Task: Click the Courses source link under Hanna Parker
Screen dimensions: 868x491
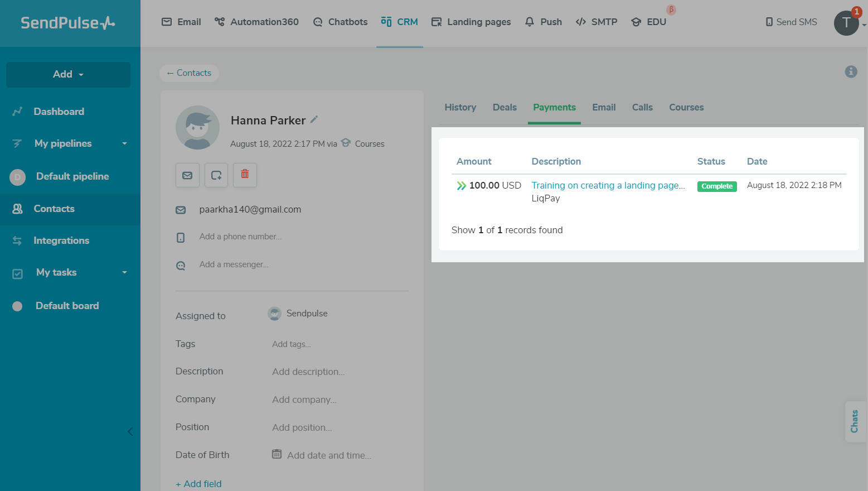Action: 370,143
